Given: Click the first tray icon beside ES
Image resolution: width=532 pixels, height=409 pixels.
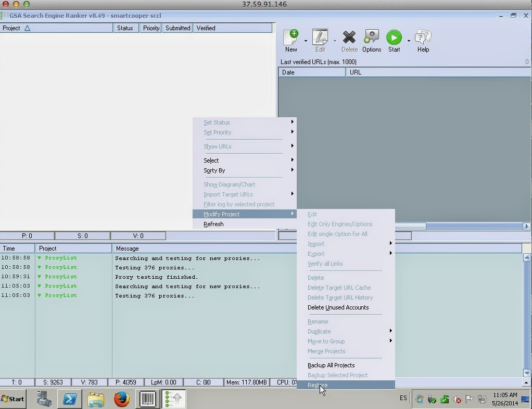Looking at the screenshot, I should point(419,399).
